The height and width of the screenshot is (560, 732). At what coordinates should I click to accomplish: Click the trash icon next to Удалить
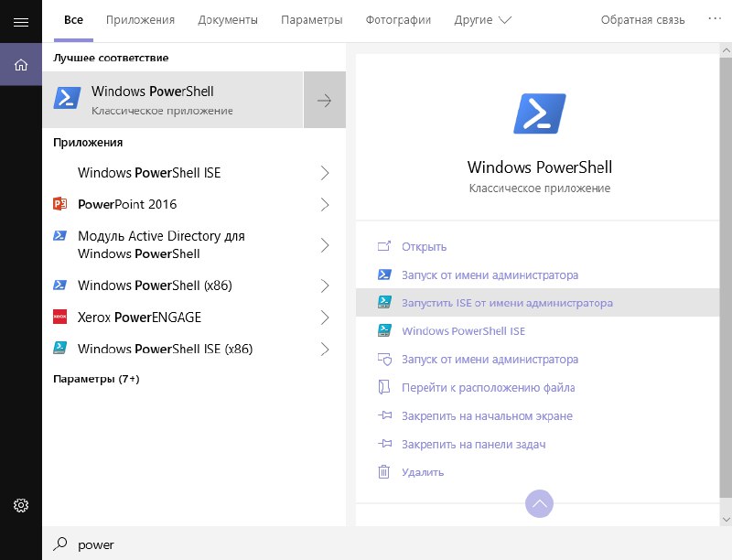coord(384,472)
